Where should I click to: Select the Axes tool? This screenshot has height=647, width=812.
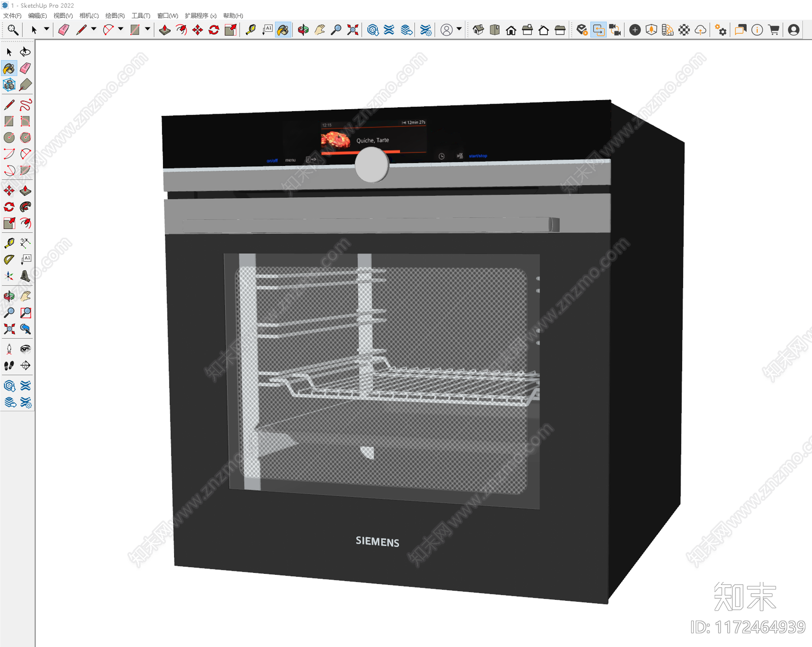9,276
